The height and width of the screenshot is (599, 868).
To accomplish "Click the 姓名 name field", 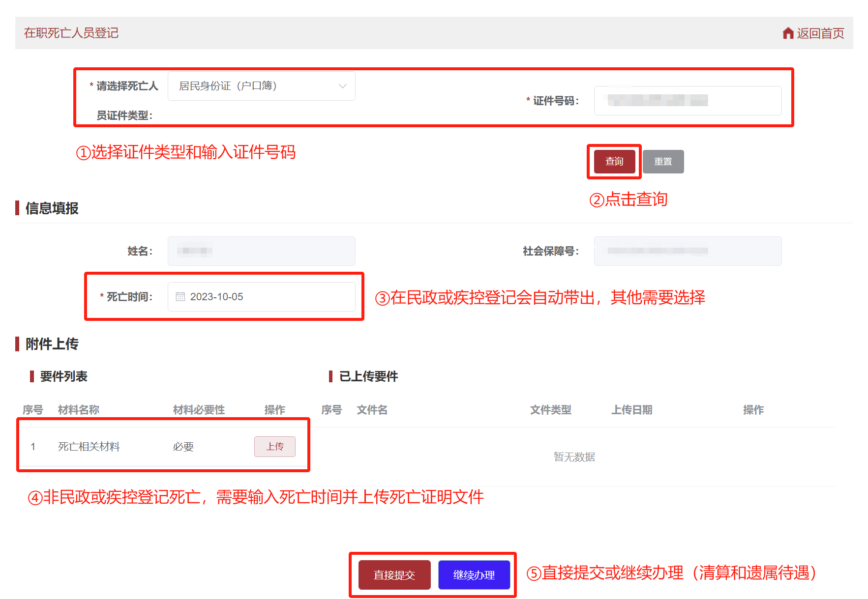I will tap(261, 251).
